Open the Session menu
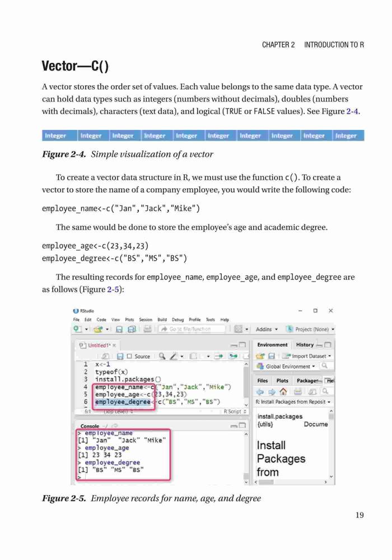Viewport: 392px width, 560px height. point(146,320)
